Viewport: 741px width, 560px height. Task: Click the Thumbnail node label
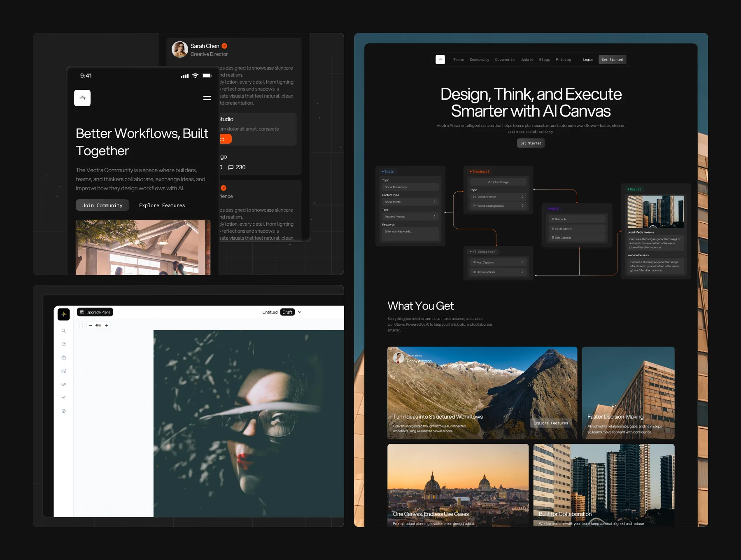tap(480, 172)
